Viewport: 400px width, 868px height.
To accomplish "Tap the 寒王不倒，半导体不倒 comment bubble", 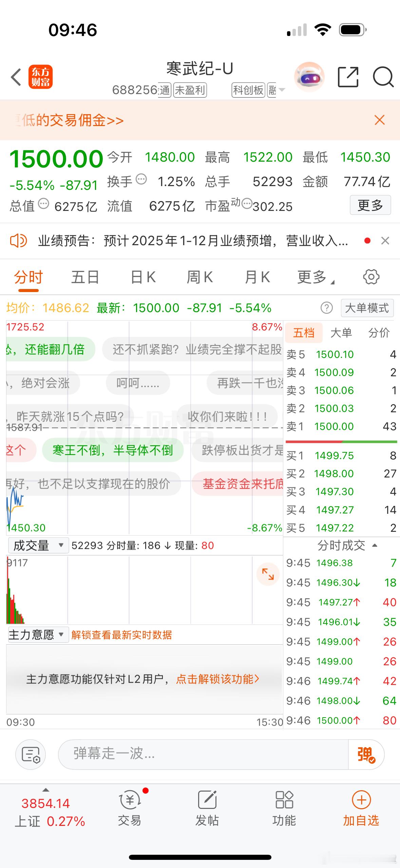I will pos(113,450).
